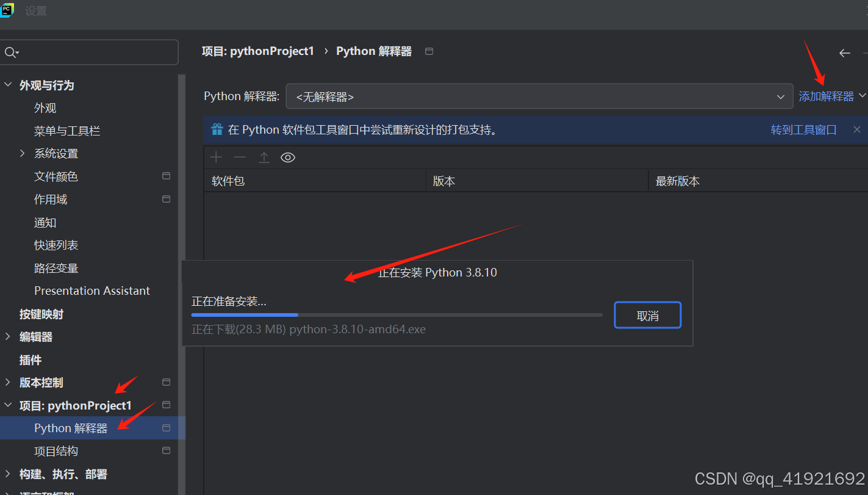Expand the 系统设置 node
The width and height of the screenshot is (868, 495).
tap(23, 153)
